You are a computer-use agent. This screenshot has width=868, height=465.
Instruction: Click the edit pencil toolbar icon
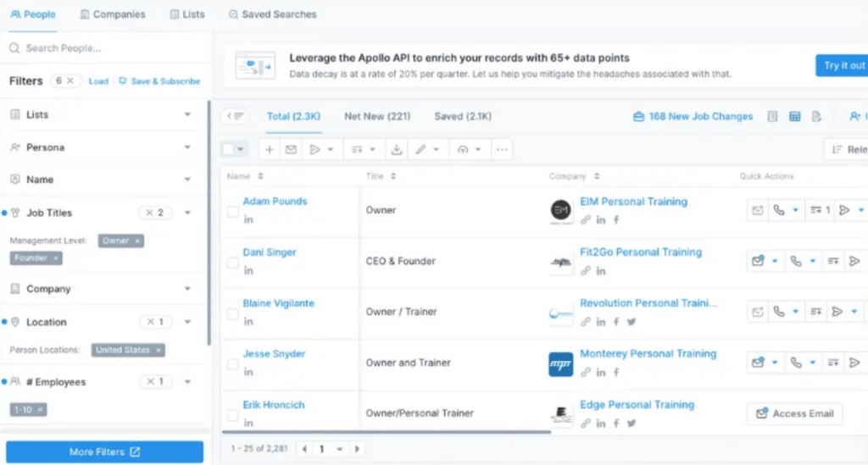[421, 149]
